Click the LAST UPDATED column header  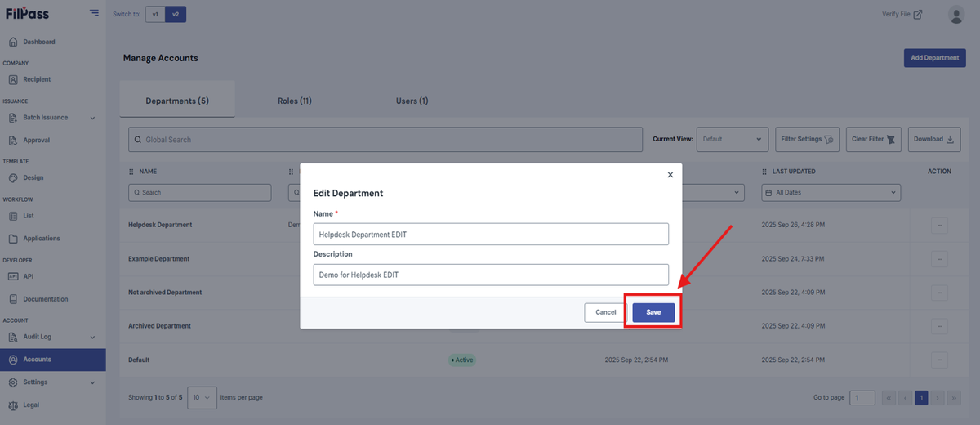[793, 172]
